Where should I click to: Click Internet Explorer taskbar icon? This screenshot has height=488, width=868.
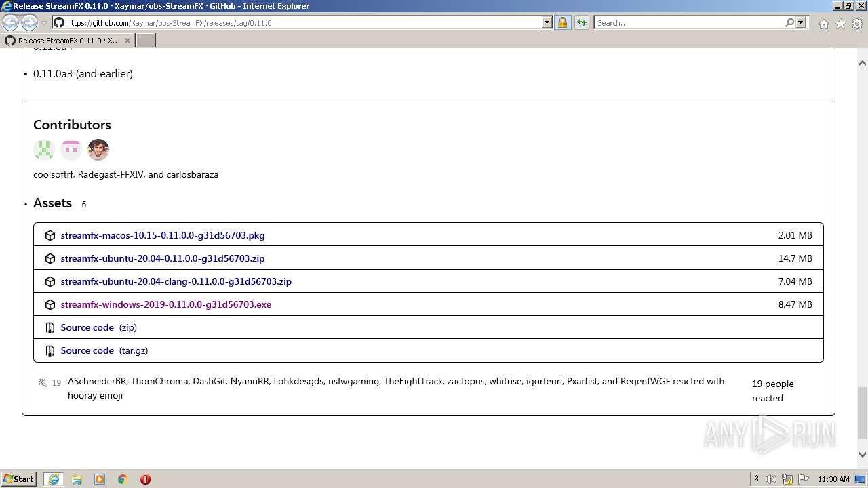(54, 479)
